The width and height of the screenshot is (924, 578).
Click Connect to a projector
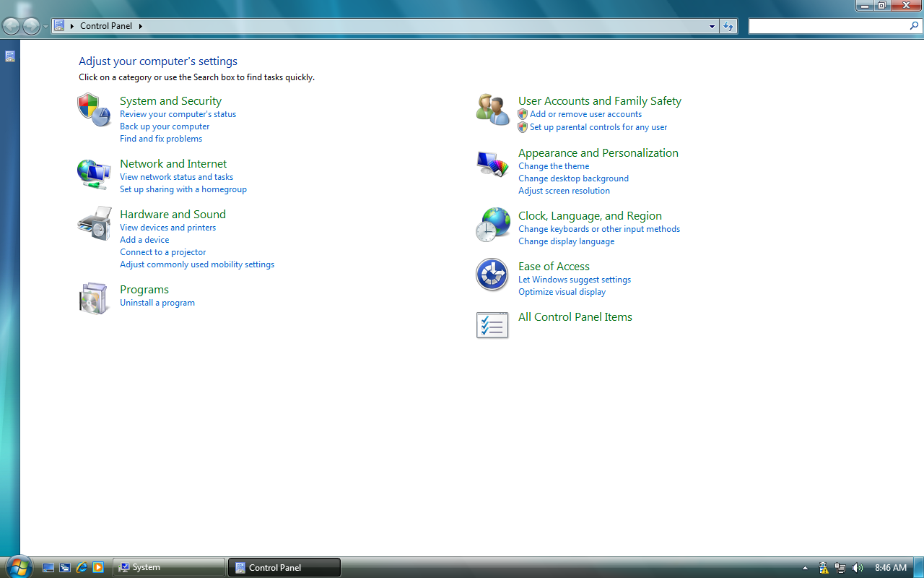tap(163, 252)
